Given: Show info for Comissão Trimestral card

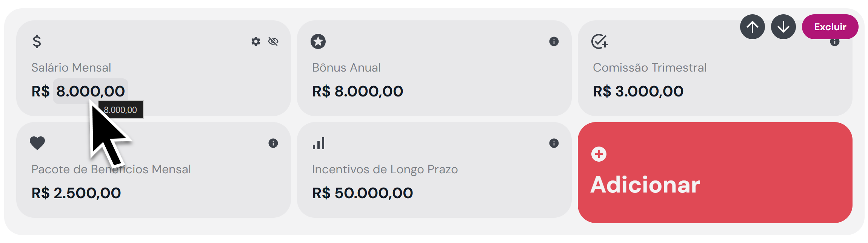Looking at the screenshot, I should (835, 42).
